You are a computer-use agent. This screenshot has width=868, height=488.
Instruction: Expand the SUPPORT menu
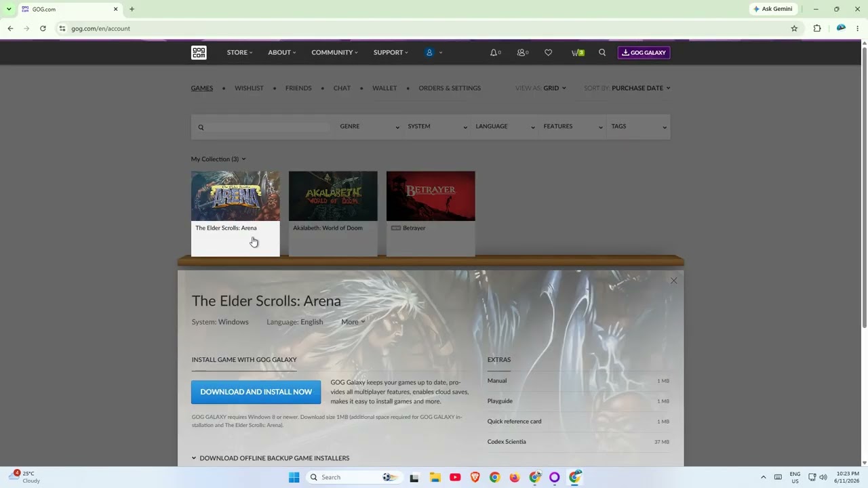click(x=391, y=52)
